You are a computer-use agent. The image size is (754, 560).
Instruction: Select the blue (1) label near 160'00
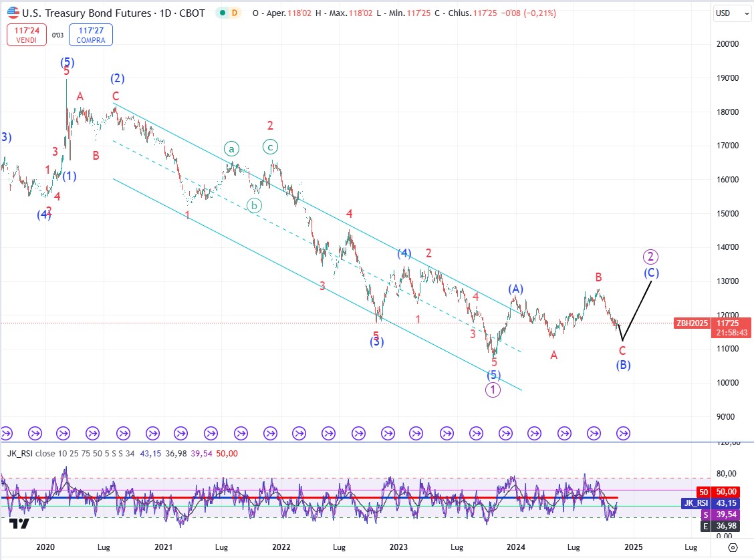pos(70,176)
